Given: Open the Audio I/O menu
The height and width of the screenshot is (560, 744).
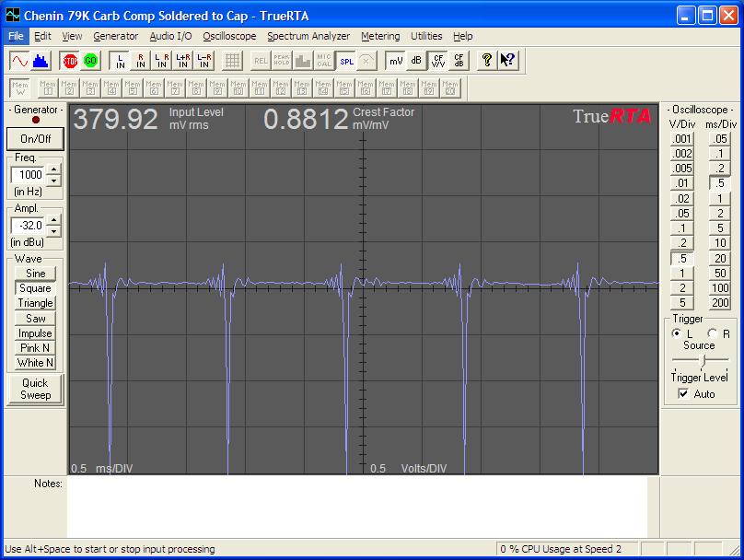Looking at the screenshot, I should coord(170,36).
